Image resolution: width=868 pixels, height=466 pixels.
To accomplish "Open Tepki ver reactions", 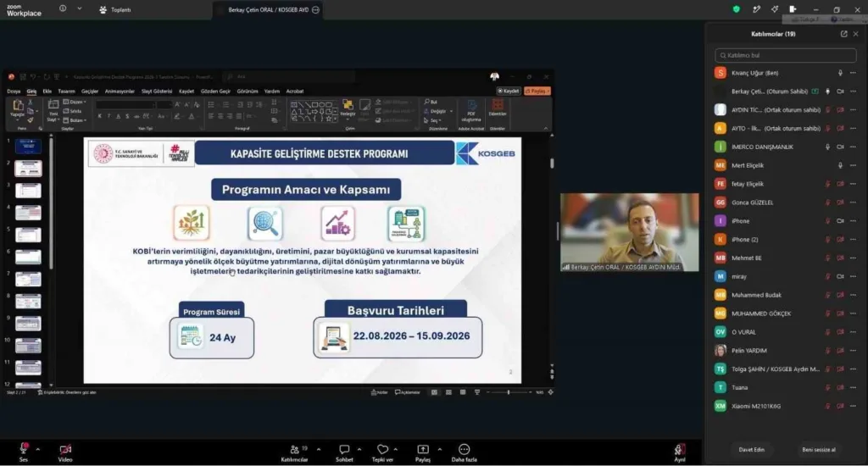I will 382,452.
